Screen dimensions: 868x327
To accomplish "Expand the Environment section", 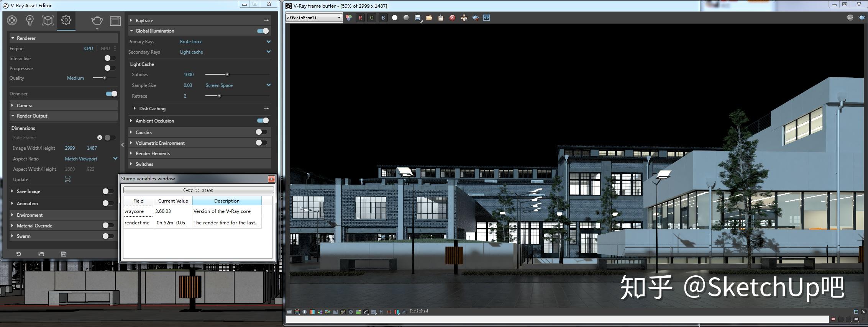I will pos(64,215).
